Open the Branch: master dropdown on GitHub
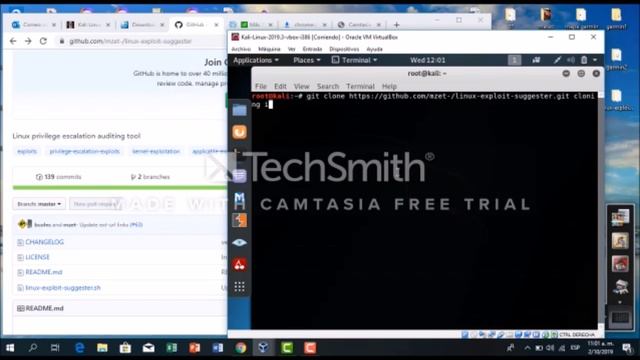Screen dimensions: 640x360 tap(39, 204)
